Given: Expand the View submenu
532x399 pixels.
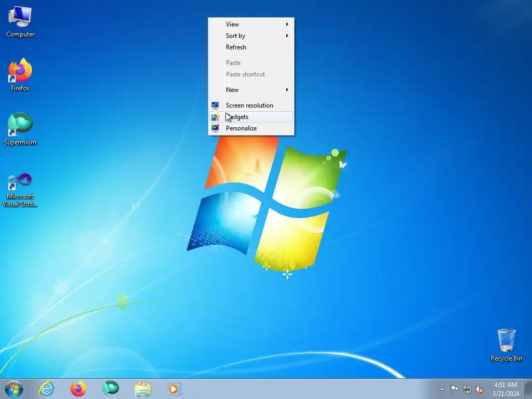Looking at the screenshot, I should [x=251, y=24].
